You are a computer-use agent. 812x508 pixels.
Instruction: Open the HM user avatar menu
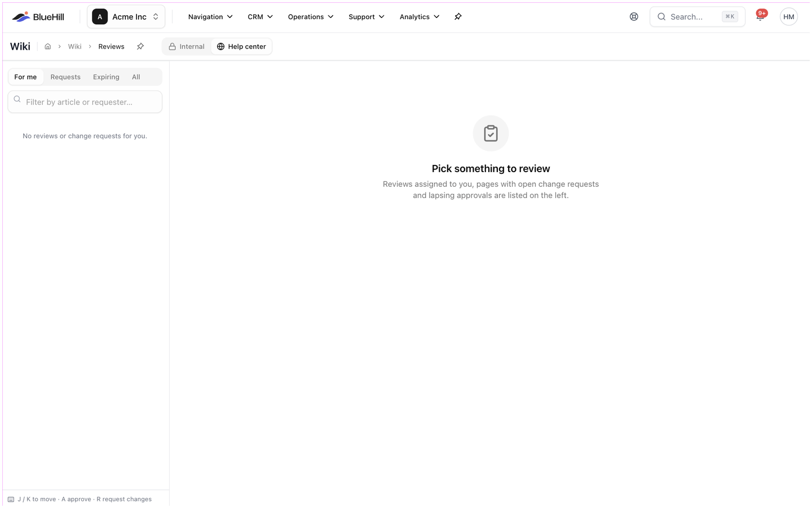pos(789,17)
